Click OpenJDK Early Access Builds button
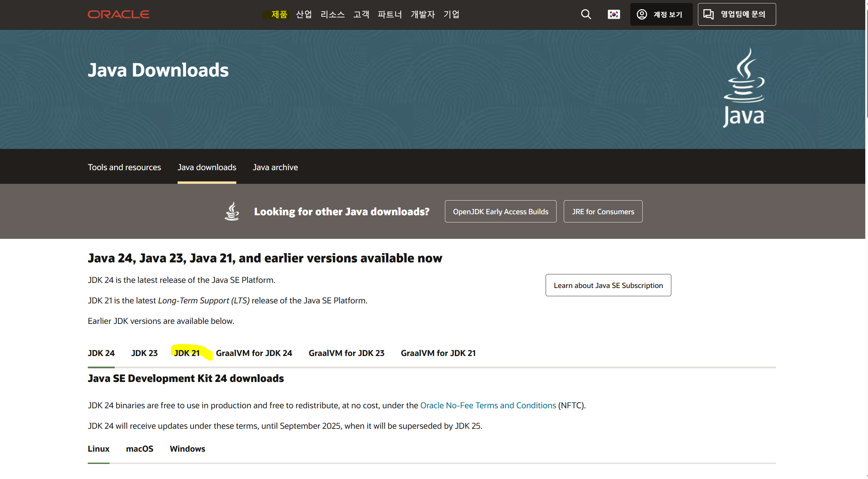The image size is (868, 479). click(x=501, y=211)
